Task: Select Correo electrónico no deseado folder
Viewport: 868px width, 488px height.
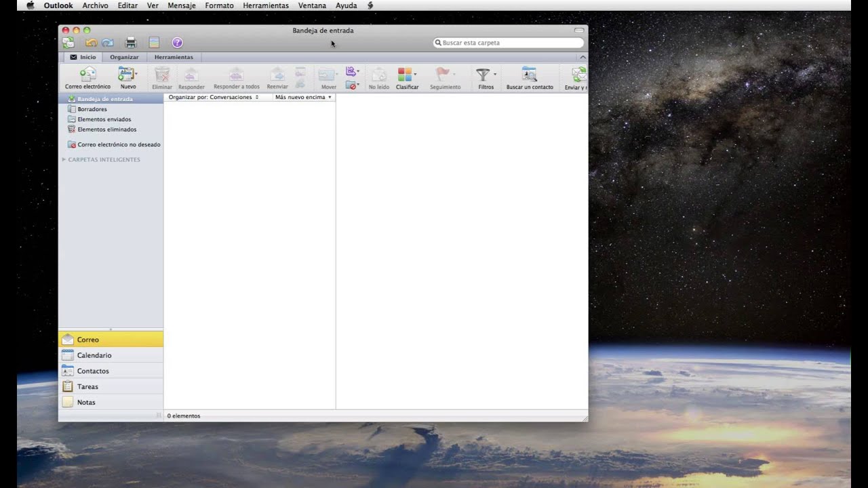Action: point(111,144)
